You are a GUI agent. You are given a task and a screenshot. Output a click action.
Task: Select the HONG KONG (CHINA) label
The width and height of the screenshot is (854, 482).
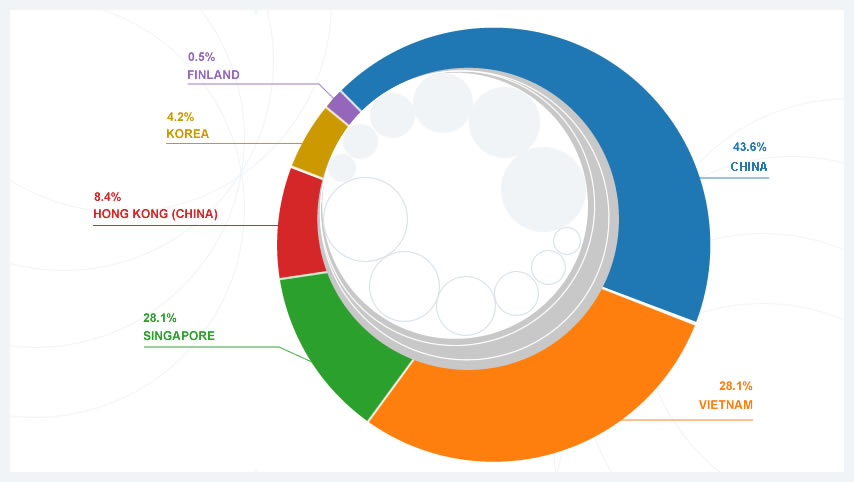[x=155, y=214]
